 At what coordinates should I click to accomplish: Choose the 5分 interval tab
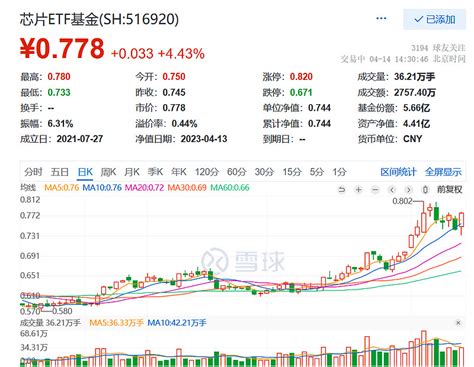(x=317, y=172)
